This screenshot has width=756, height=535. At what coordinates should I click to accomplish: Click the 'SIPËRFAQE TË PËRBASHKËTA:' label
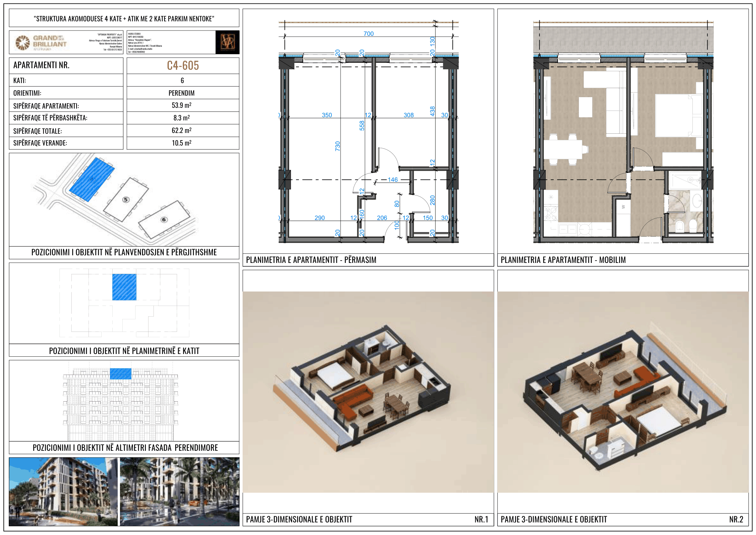[x=50, y=118]
